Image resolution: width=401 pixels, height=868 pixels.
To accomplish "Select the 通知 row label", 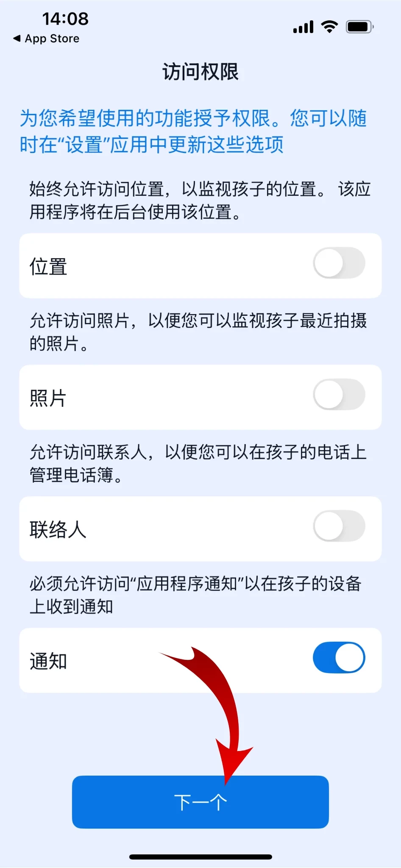I will [x=48, y=661].
